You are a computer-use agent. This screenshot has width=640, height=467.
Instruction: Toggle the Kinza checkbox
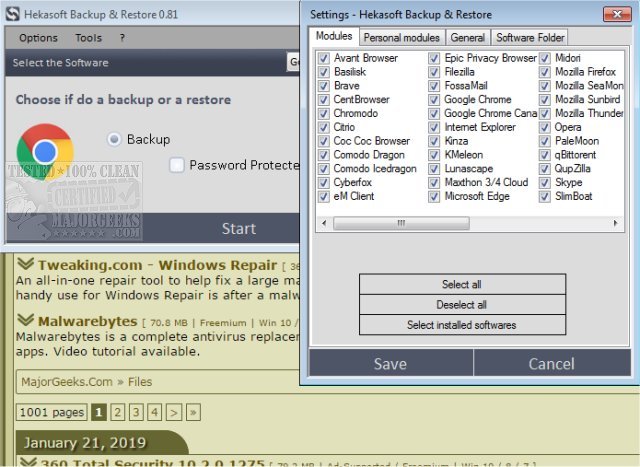[434, 141]
